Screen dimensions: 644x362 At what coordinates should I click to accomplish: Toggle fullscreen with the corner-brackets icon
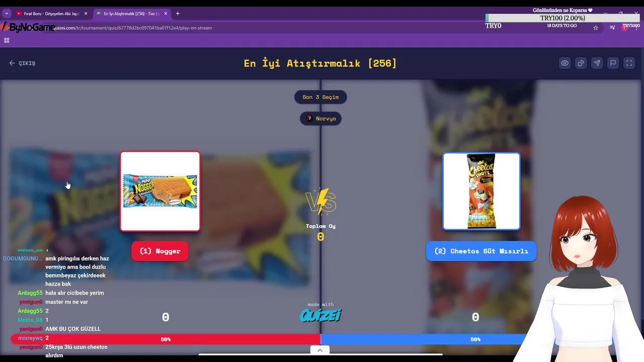(629, 63)
